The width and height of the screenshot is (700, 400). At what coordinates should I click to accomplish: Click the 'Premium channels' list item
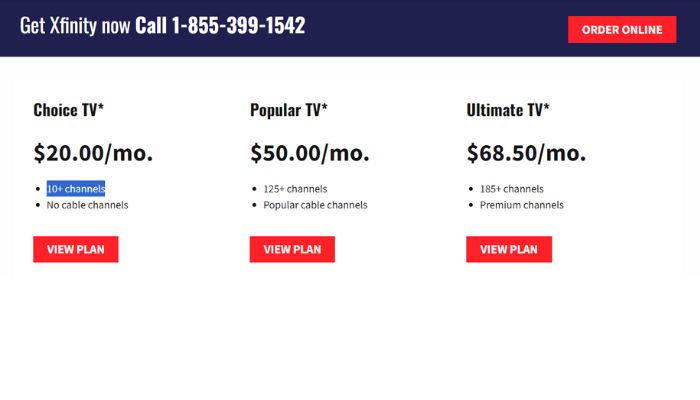521,205
